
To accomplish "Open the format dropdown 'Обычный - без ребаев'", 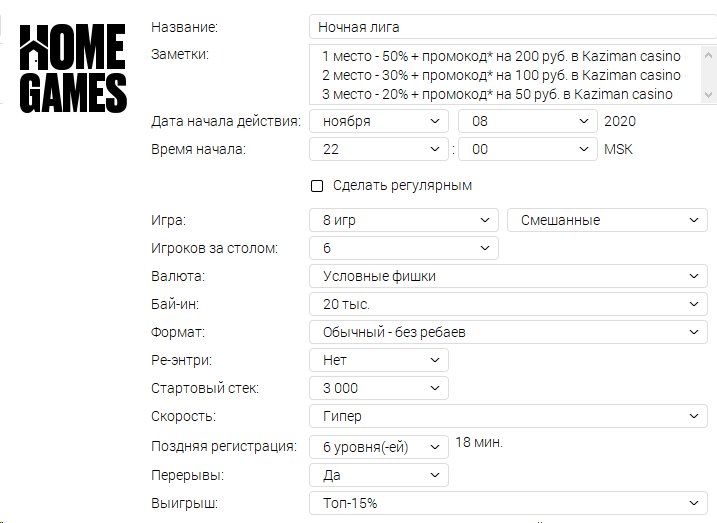I will pyautogui.click(x=508, y=332).
